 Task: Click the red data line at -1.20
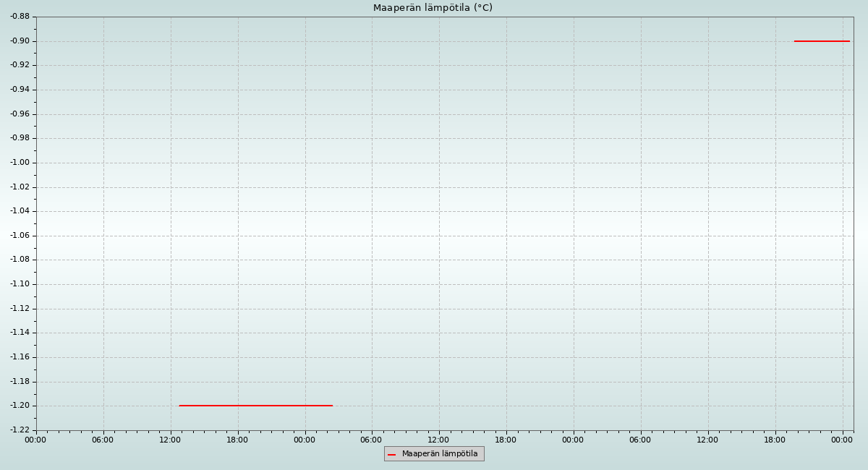pyautogui.click(x=255, y=406)
